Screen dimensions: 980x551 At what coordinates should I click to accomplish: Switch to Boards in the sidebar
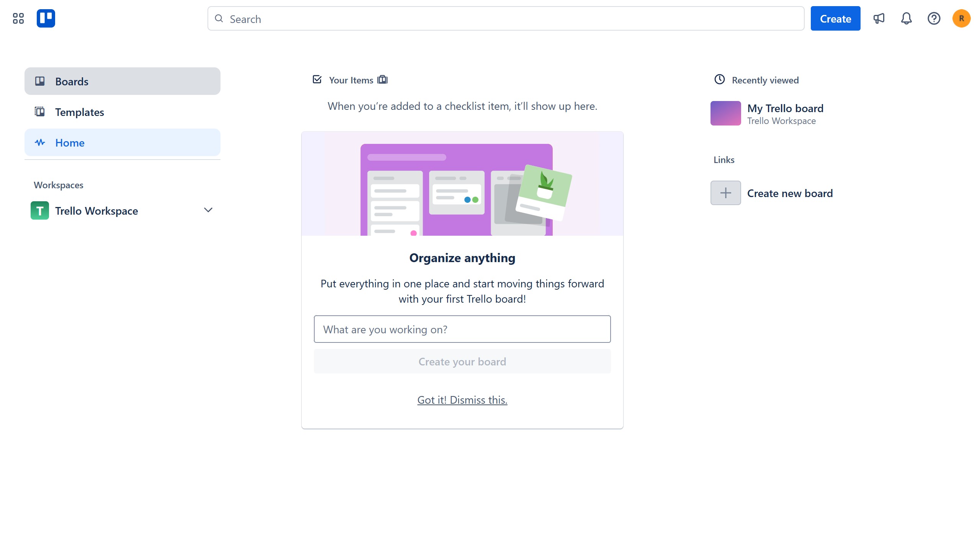(x=72, y=81)
